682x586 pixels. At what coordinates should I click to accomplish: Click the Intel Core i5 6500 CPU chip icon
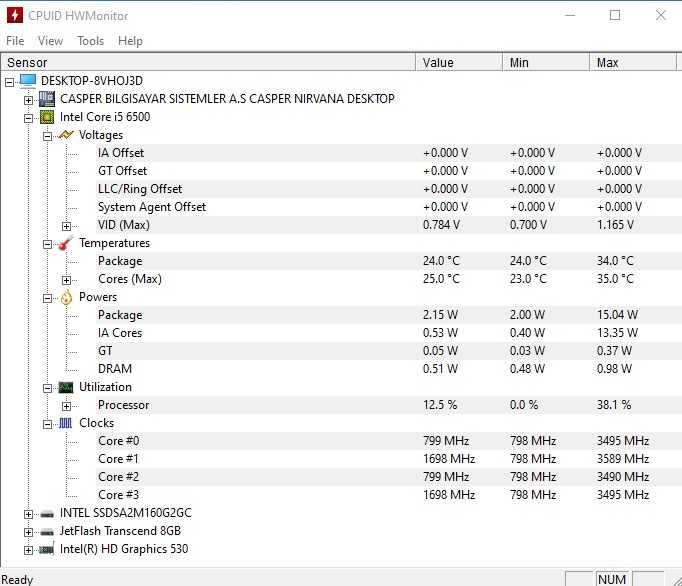[47, 117]
